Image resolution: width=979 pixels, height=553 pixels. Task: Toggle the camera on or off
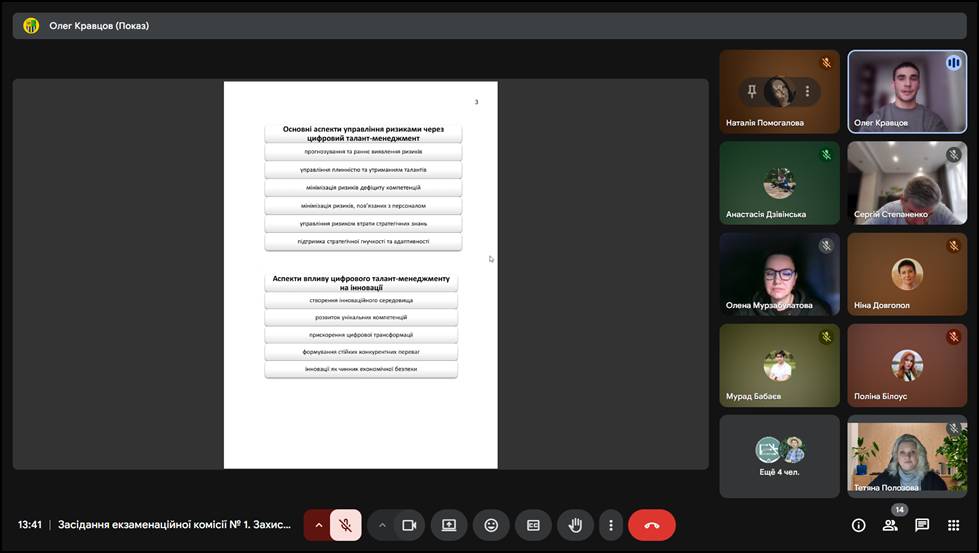(x=409, y=525)
